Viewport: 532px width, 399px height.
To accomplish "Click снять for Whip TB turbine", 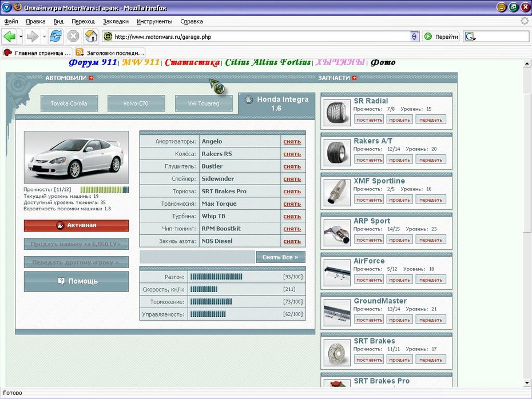I will point(292,217).
